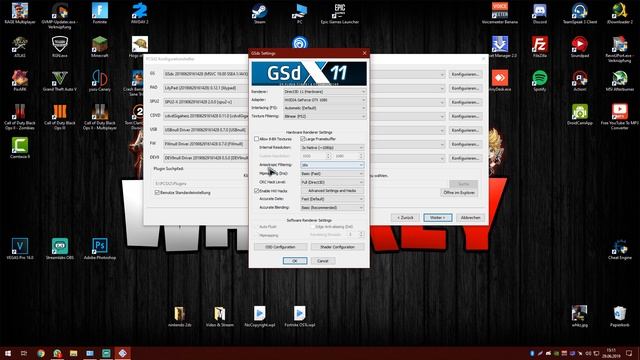Viewport: 640px width, 360px height.
Task: Open the Renderer dropdown
Action: coord(324,91)
